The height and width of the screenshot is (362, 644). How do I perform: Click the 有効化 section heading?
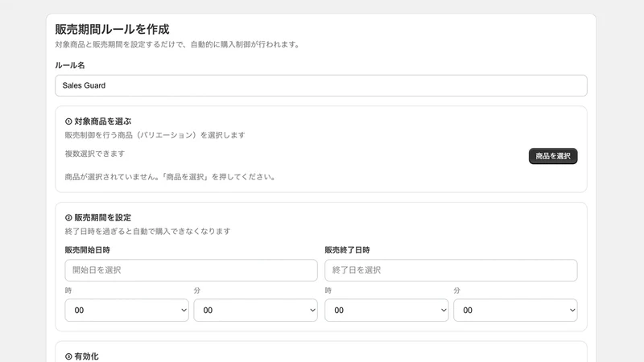click(86, 356)
